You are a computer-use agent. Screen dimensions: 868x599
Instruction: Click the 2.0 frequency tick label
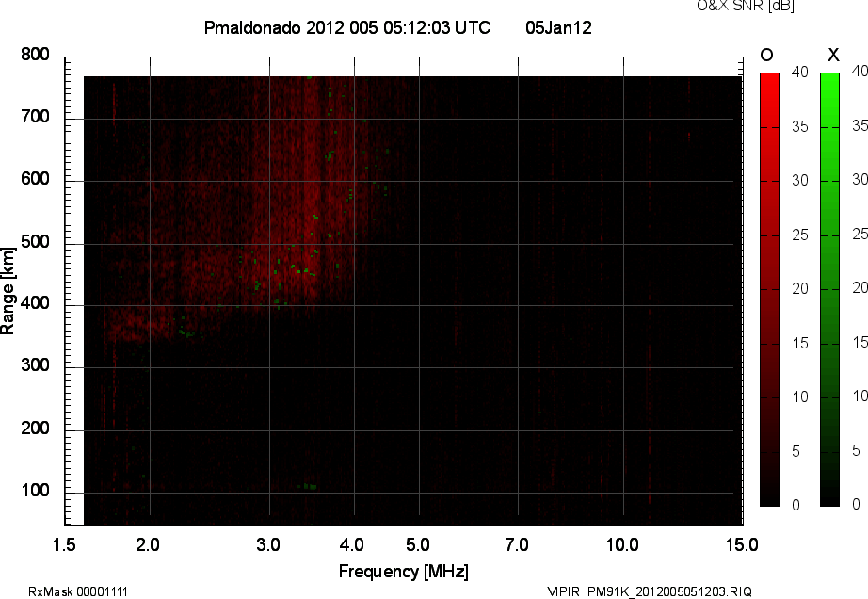147,544
